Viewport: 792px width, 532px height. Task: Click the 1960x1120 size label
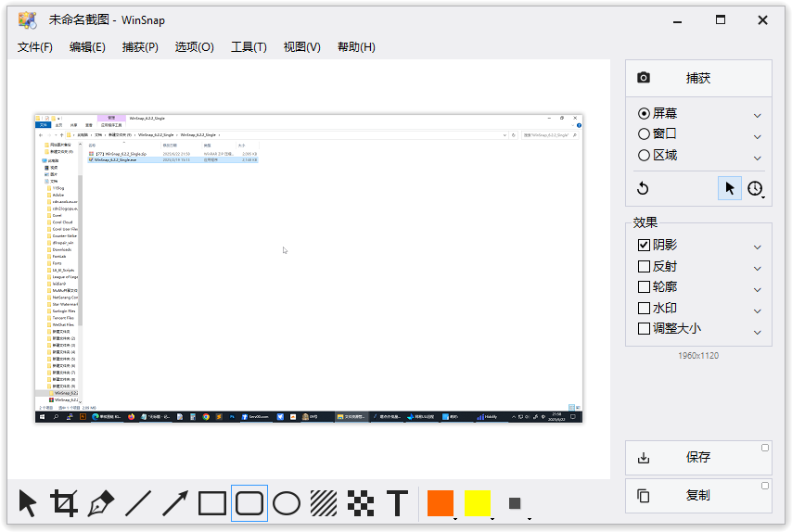[698, 356]
